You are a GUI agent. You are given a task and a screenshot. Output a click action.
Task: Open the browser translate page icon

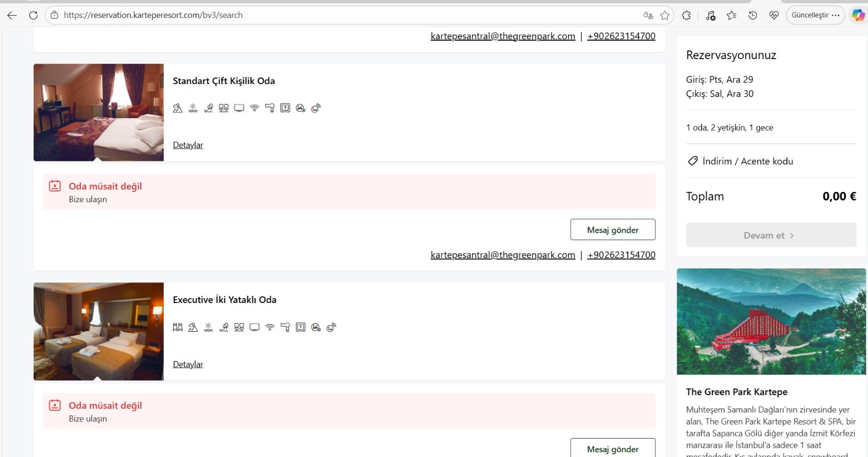click(x=648, y=15)
